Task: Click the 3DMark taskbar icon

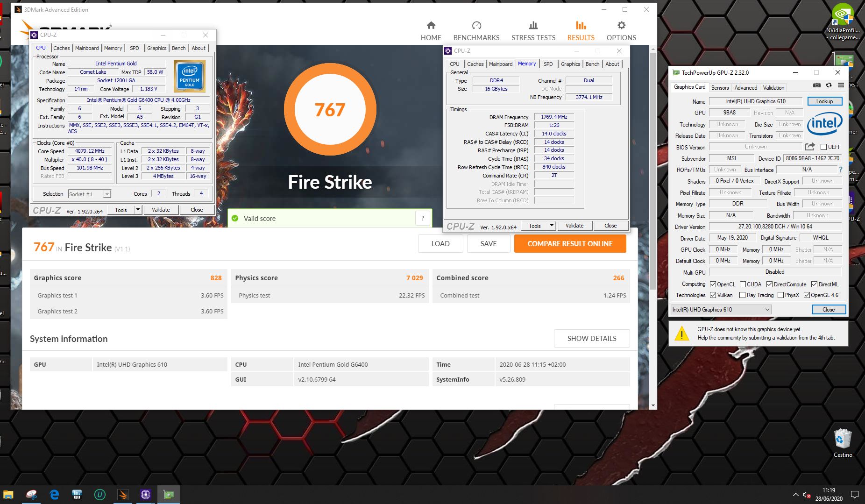Action: [x=123, y=494]
